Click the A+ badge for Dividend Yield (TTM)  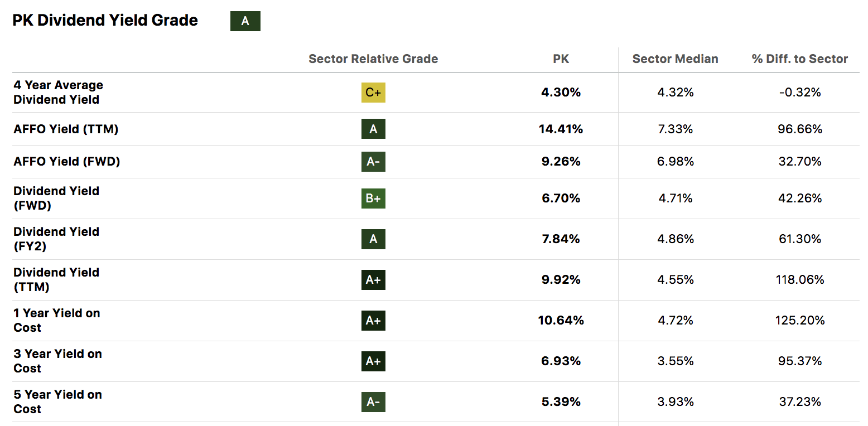coord(373,280)
